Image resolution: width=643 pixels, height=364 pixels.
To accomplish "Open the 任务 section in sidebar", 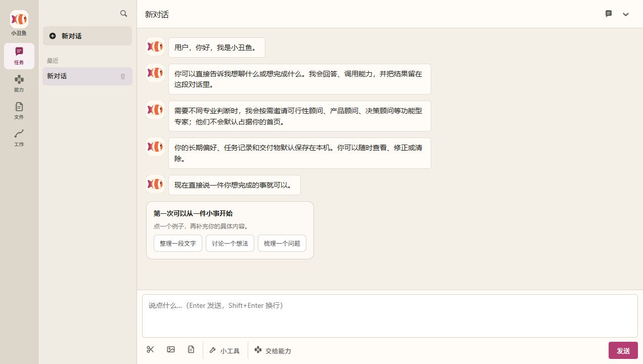I will (x=19, y=56).
